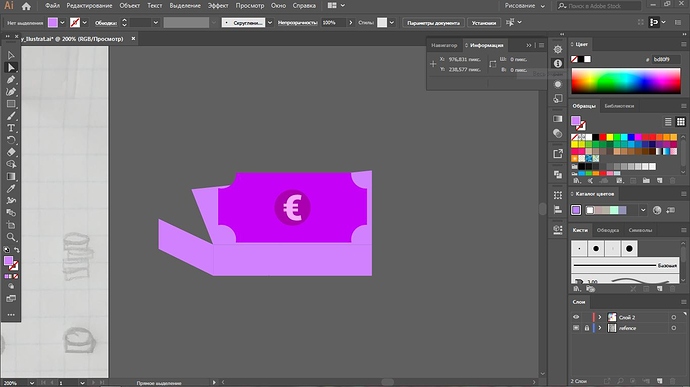Open the Эффект menu
This screenshot has height=387, width=690.
(218, 6)
